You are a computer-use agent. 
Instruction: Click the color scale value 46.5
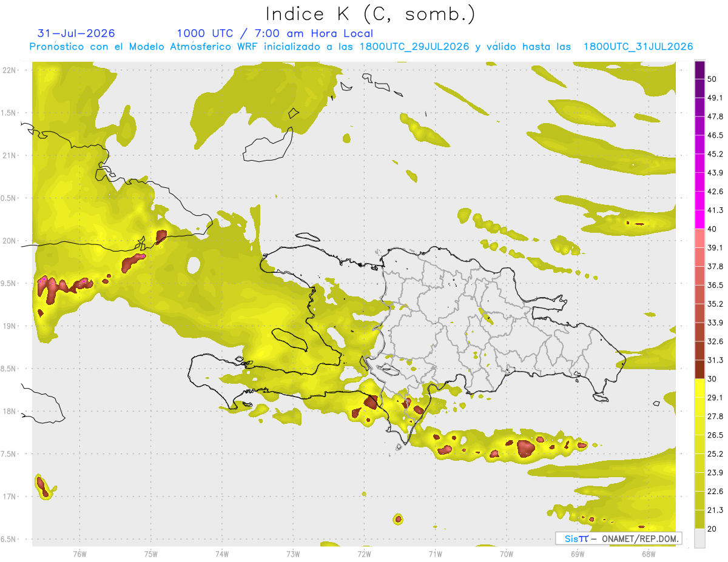tap(715, 135)
